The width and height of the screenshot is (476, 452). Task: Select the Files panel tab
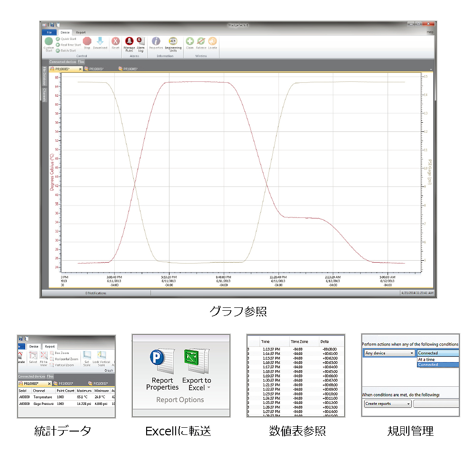point(81,62)
